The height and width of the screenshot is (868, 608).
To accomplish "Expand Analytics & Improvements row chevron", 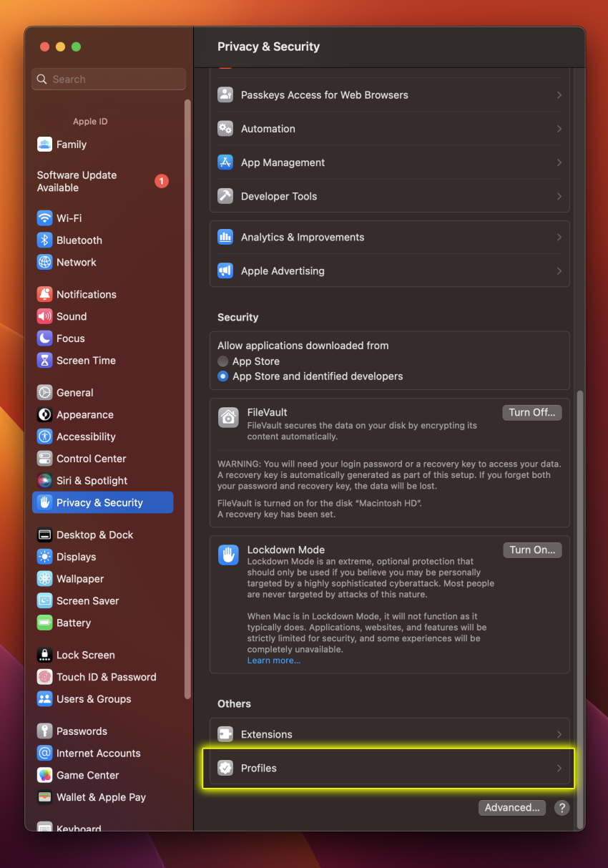I will coord(559,238).
